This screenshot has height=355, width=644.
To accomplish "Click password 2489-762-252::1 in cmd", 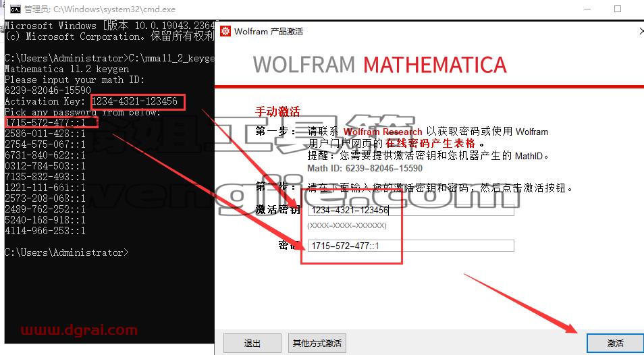I will (x=45, y=209).
